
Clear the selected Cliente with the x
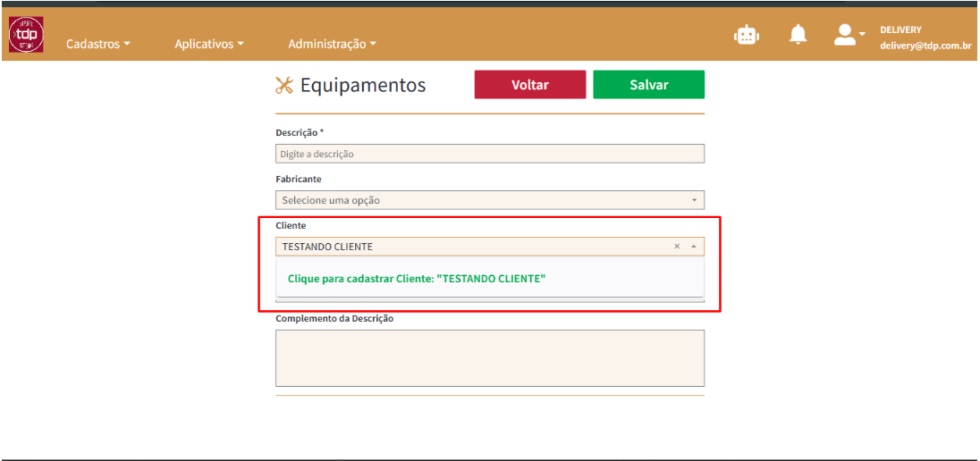[677, 246]
